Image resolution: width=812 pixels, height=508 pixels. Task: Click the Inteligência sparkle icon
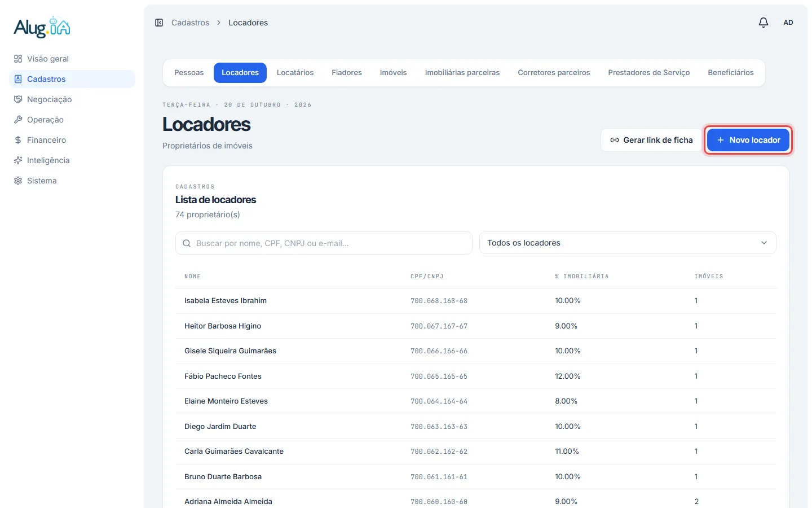point(18,160)
